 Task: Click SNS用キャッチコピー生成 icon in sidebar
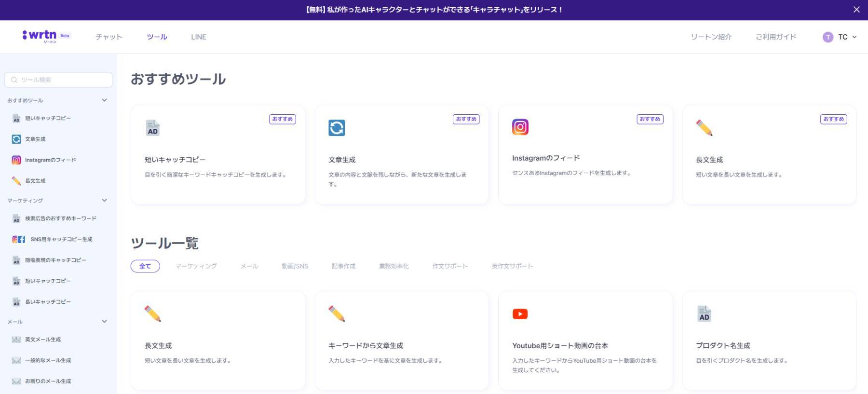click(18, 239)
